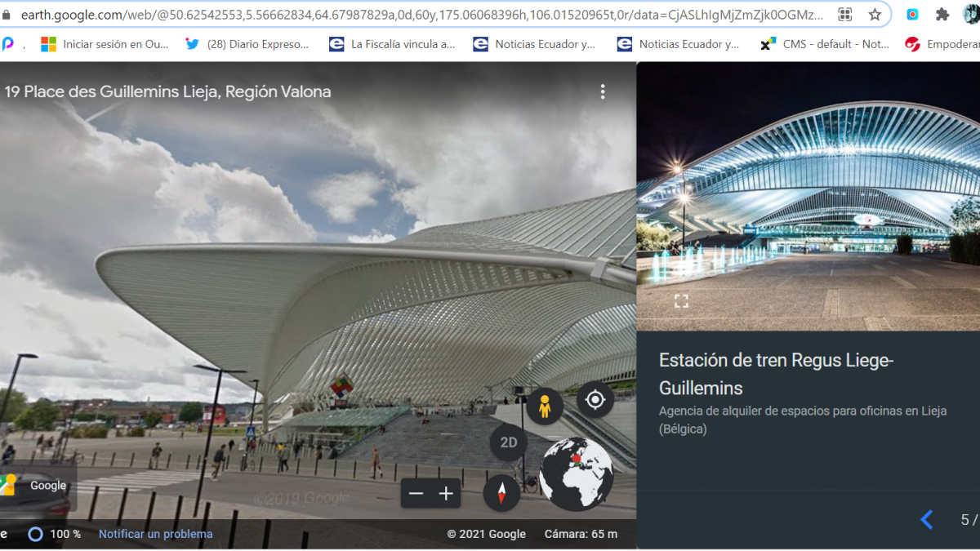Zoom in with the plus button
This screenshot has width=980, height=551.
click(x=446, y=493)
